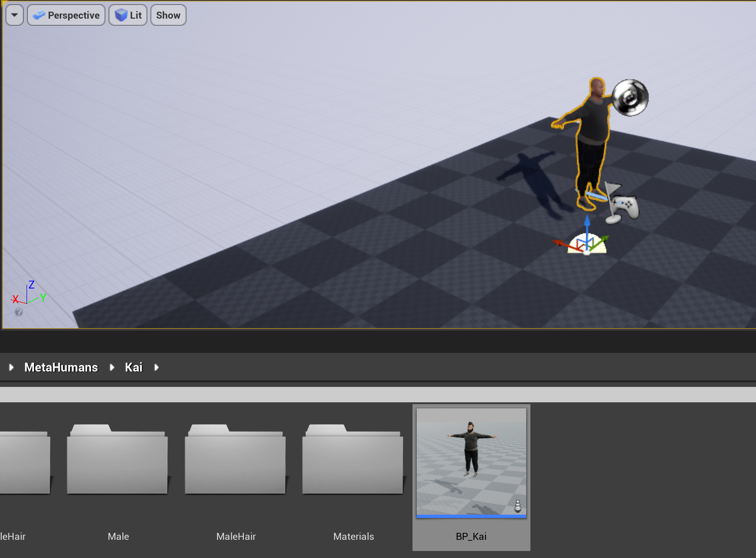Click the snowman stats icon on BP_Kai thumbnail
Image resolution: width=756 pixels, height=558 pixels.
[x=518, y=505]
